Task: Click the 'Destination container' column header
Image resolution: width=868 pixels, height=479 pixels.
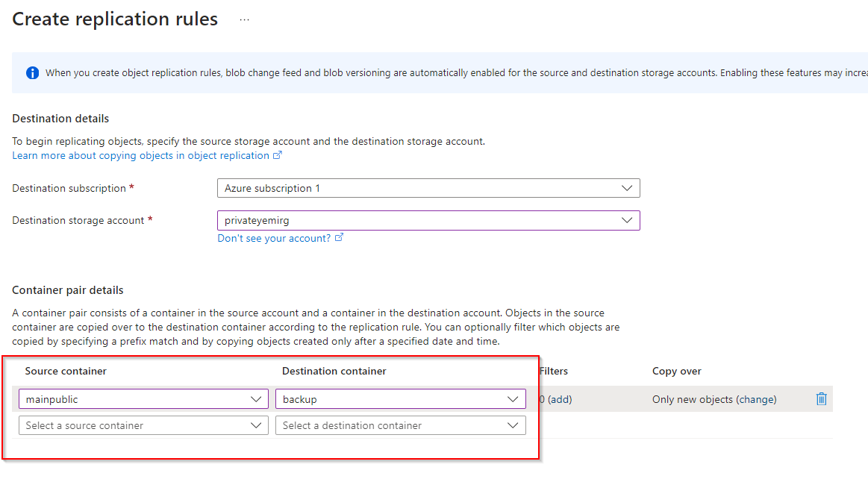Action: (x=334, y=371)
